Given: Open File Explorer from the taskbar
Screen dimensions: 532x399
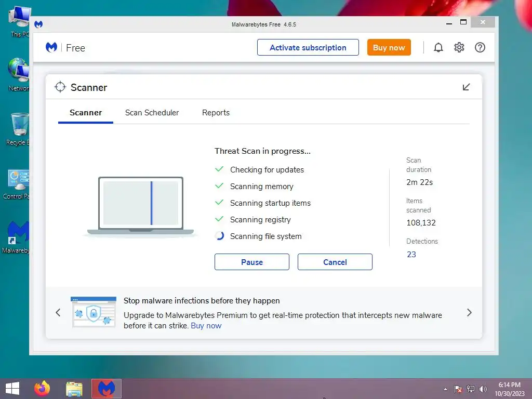Looking at the screenshot, I should (x=74, y=389).
